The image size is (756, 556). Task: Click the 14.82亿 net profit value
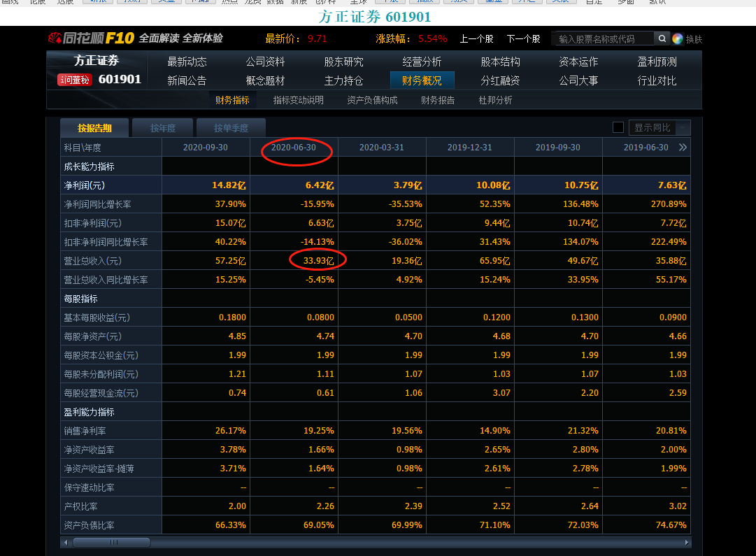tap(229, 185)
